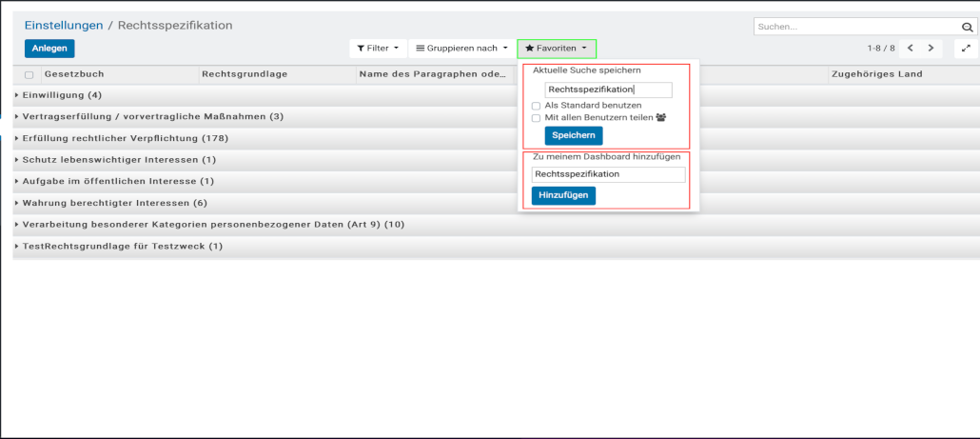Viewport: 980px width, 439px height.
Task: Check 'Mit allen Benutzern teilen'
Action: tap(537, 118)
